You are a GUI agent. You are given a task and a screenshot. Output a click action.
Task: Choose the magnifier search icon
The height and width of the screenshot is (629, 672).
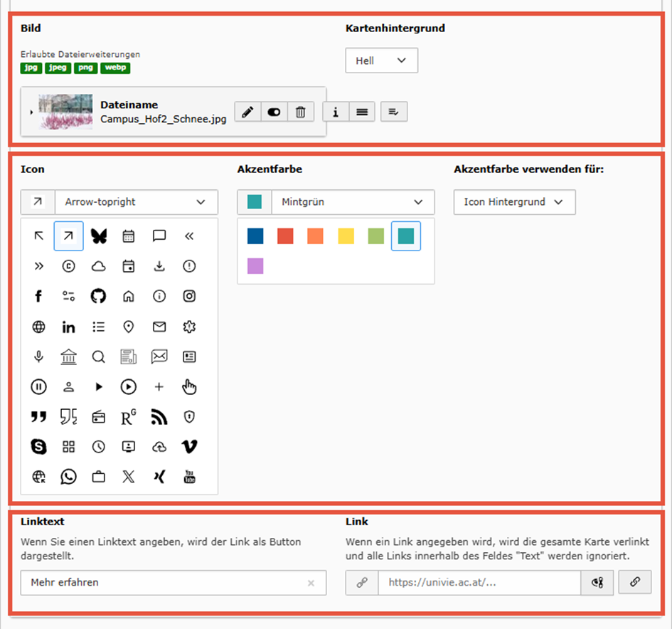click(x=99, y=356)
